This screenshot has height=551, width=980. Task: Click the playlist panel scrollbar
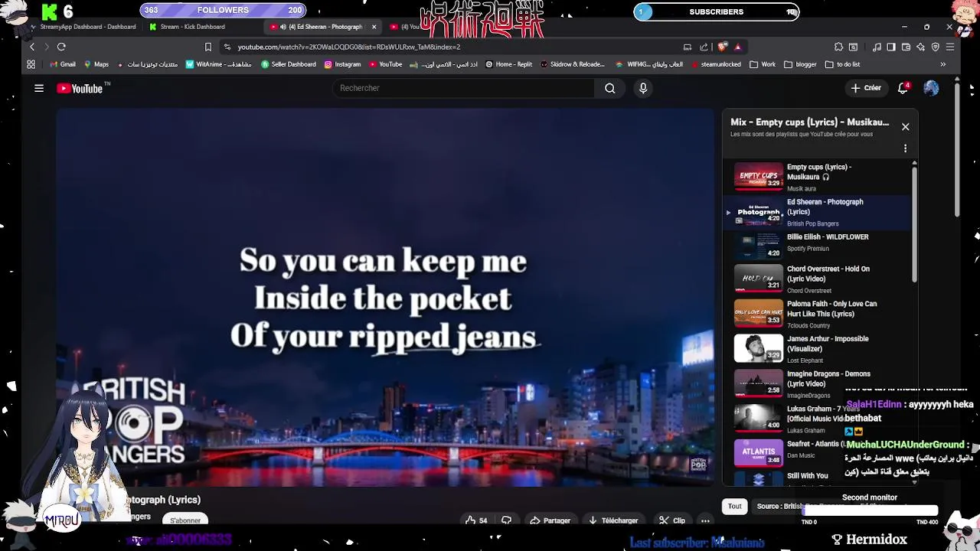(x=914, y=226)
